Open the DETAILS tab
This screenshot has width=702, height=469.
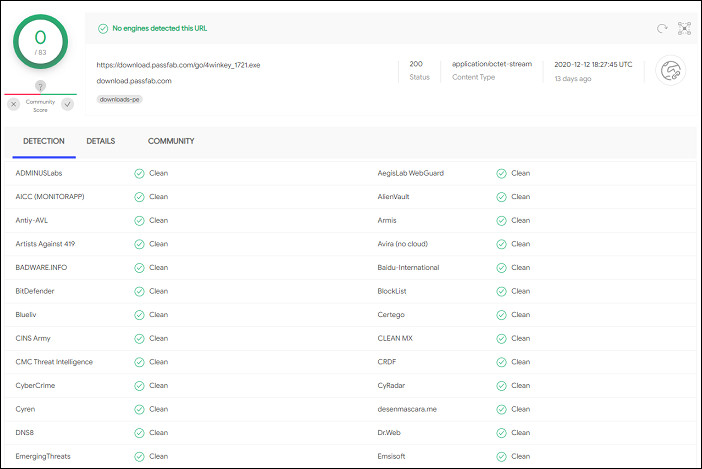(x=101, y=141)
